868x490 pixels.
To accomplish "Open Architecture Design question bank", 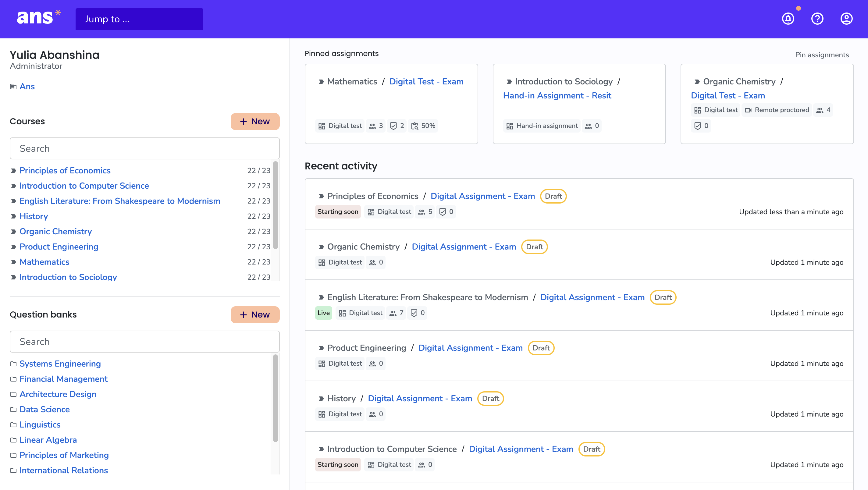I will [58, 394].
